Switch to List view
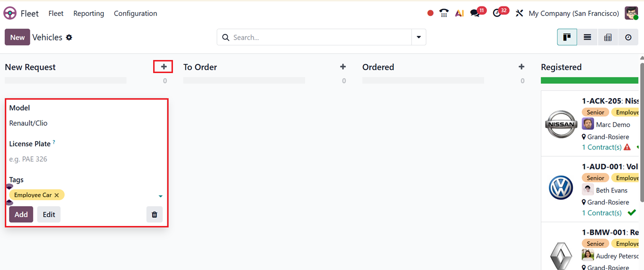 pos(587,37)
